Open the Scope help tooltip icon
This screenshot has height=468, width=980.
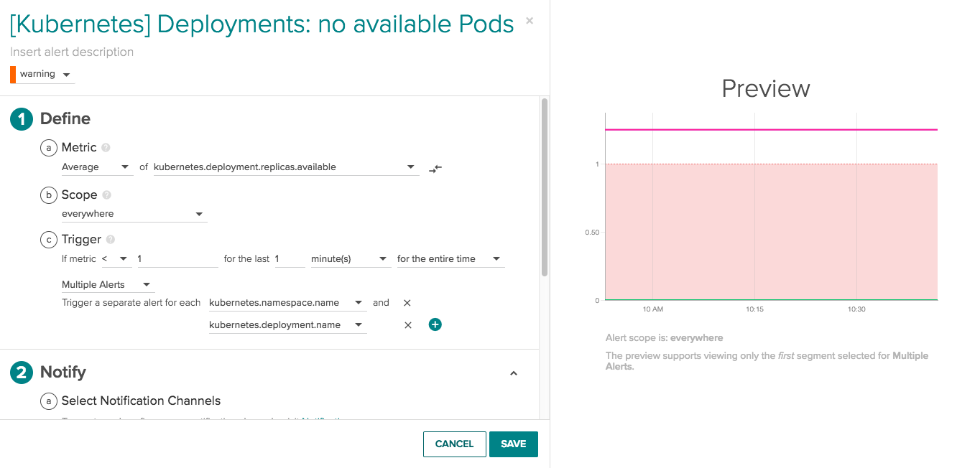pos(105,194)
